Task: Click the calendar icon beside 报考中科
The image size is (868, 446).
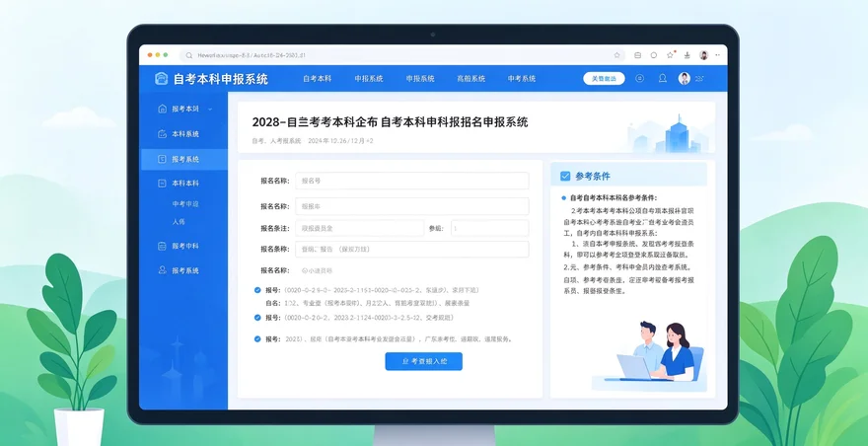Action: [x=162, y=246]
